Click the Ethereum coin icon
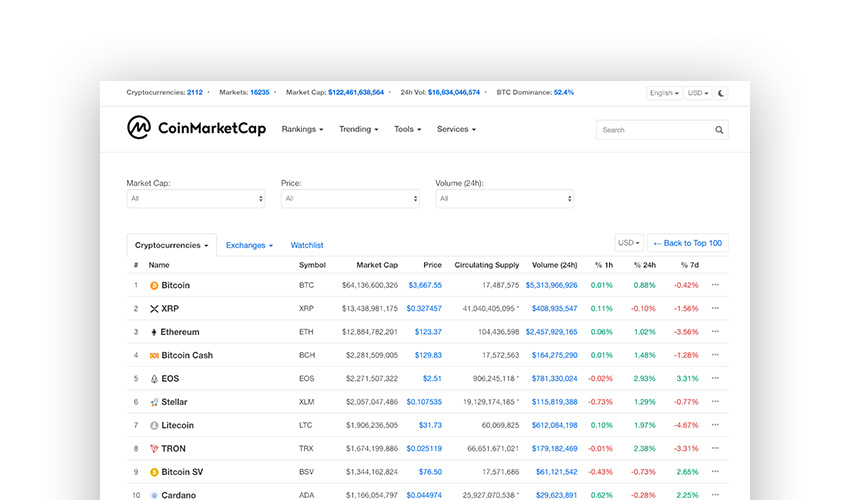 154,332
